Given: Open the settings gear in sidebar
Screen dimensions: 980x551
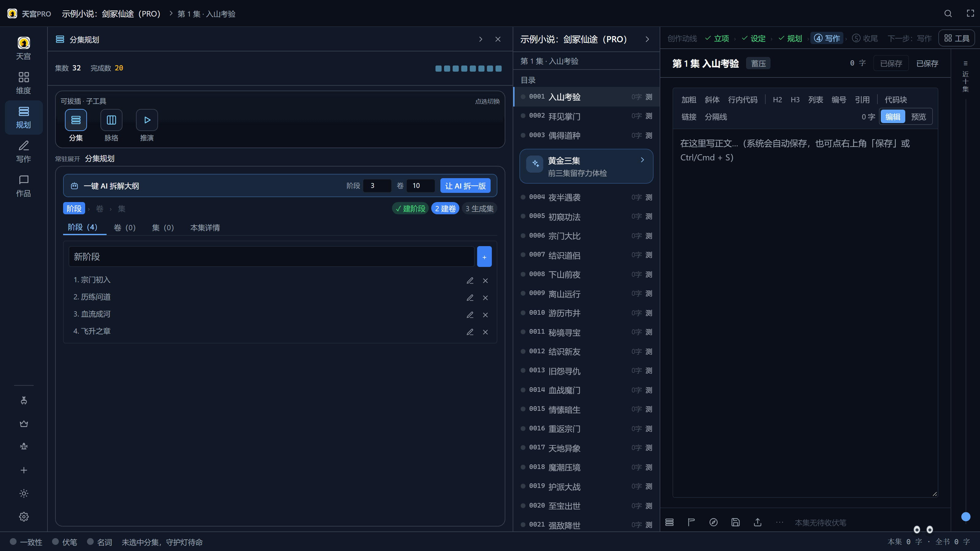Looking at the screenshot, I should pos(24,517).
